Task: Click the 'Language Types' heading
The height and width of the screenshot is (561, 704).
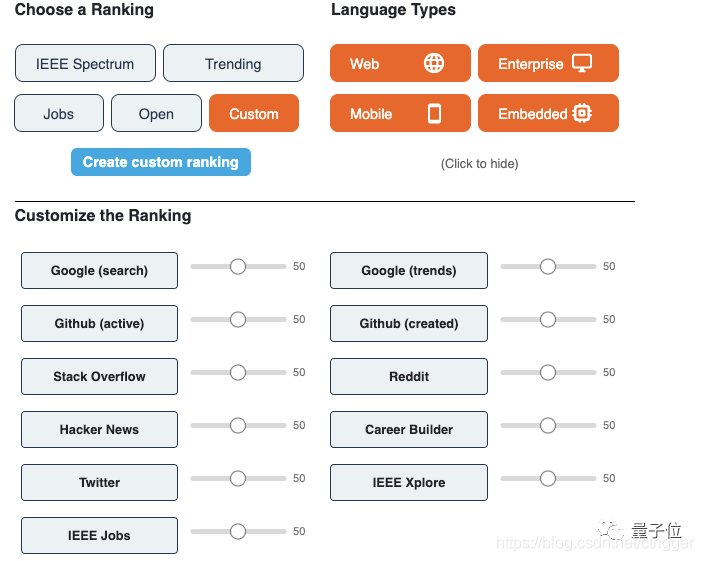Action: [x=393, y=10]
